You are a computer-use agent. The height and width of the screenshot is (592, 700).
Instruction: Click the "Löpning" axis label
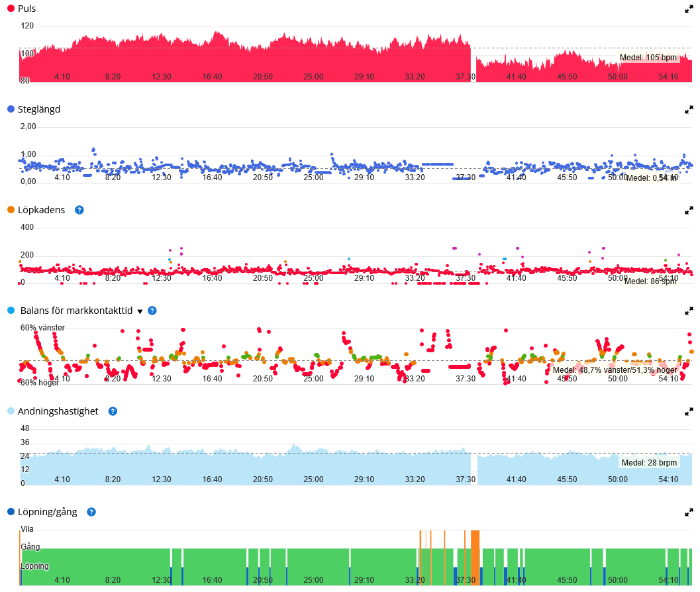[35, 566]
